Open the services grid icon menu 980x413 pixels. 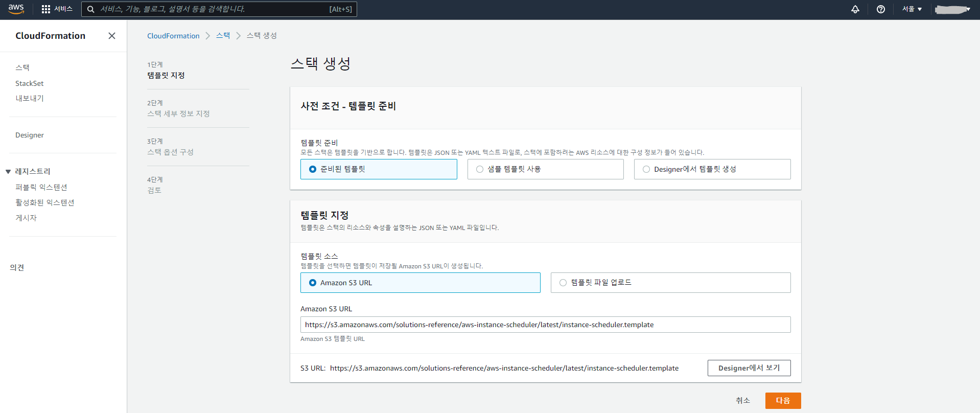46,9
